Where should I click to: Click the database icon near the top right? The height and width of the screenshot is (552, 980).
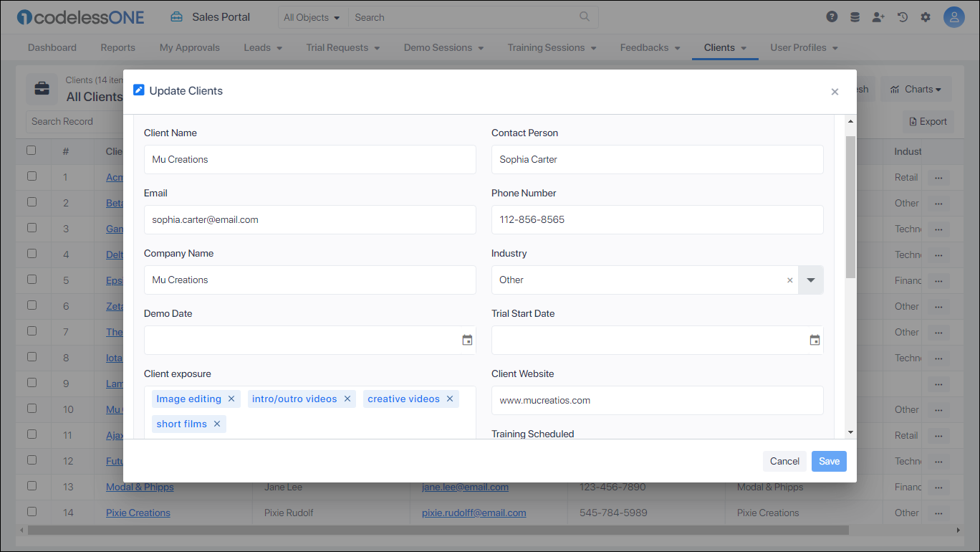(x=855, y=16)
